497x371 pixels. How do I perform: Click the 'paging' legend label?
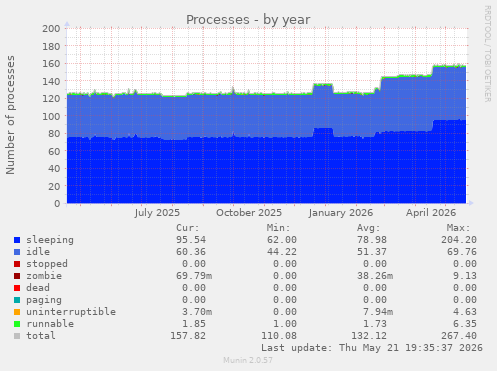click(44, 300)
